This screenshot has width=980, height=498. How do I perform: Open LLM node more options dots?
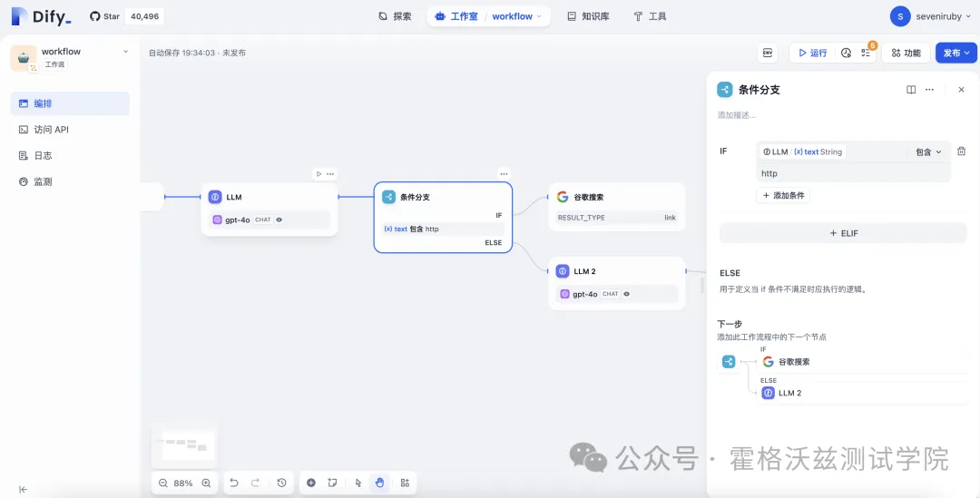[330, 173]
